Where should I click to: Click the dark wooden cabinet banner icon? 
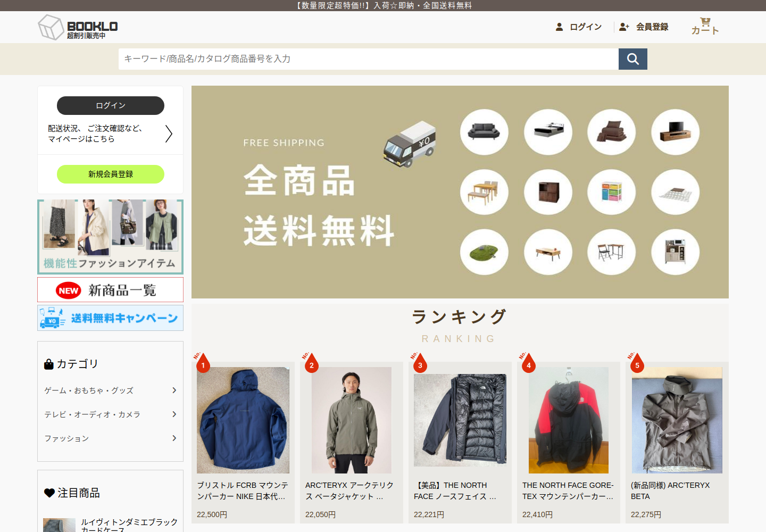548,192
